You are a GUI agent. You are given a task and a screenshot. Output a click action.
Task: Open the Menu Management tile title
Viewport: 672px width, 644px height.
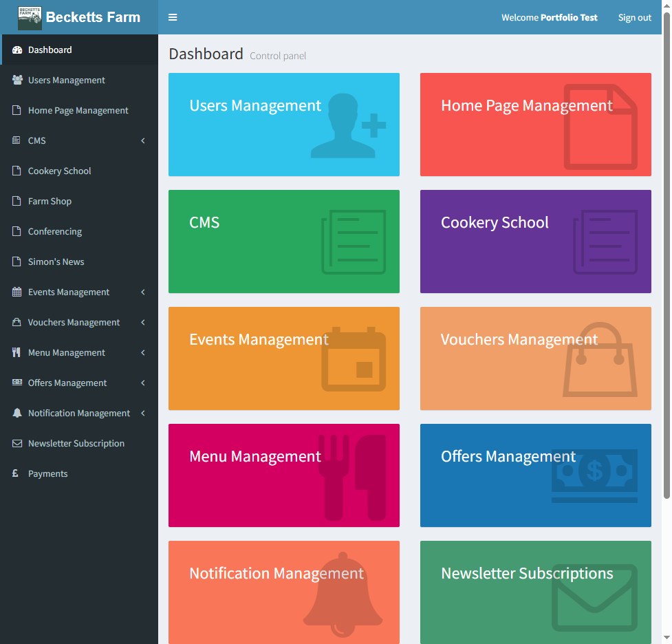tap(255, 457)
